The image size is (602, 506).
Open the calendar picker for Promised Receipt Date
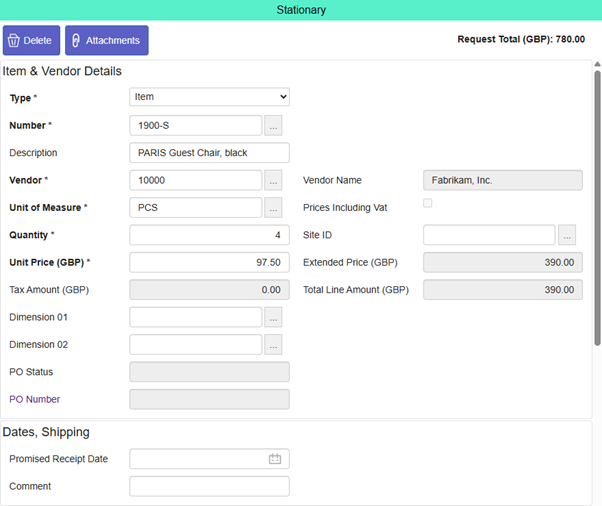coord(275,459)
